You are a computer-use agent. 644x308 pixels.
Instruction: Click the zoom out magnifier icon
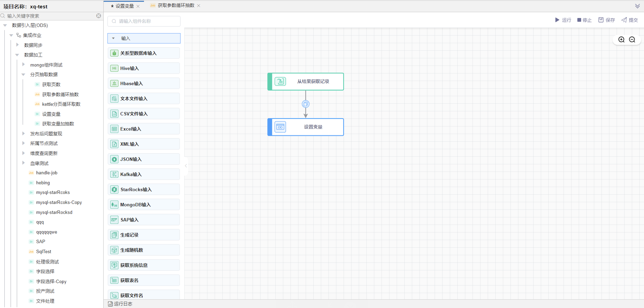click(x=632, y=40)
